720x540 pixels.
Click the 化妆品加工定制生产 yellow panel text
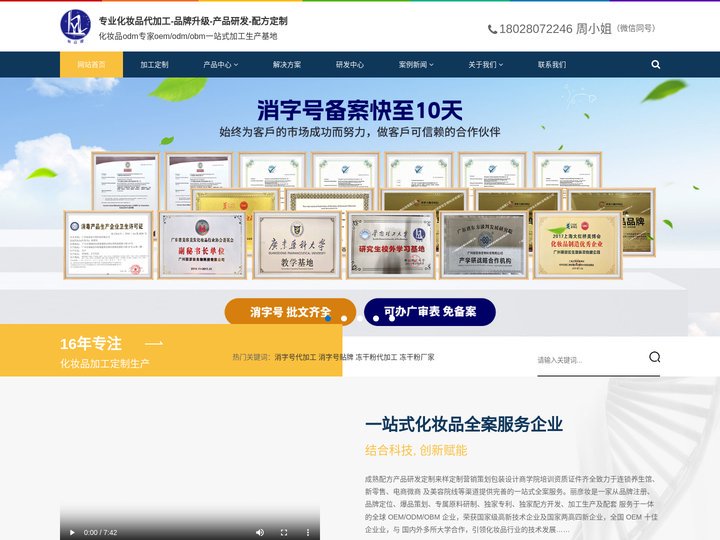pos(105,364)
